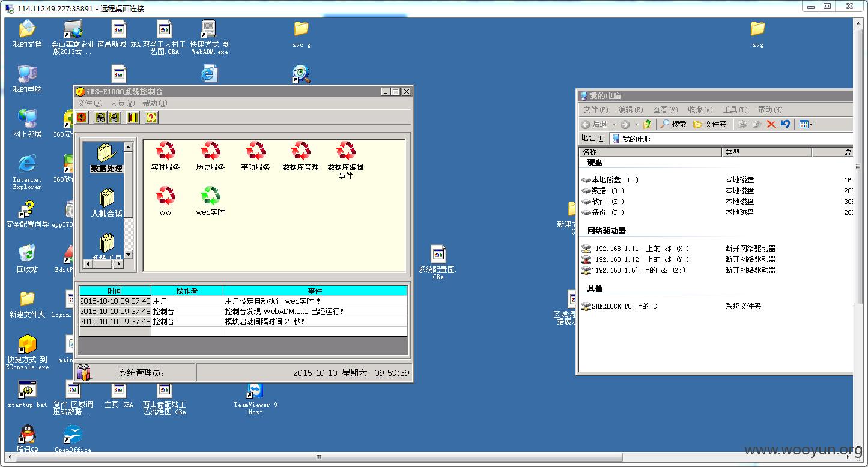Select the OpenOffice desktop icon
Viewport: 868px width, 467px height.
click(73, 438)
